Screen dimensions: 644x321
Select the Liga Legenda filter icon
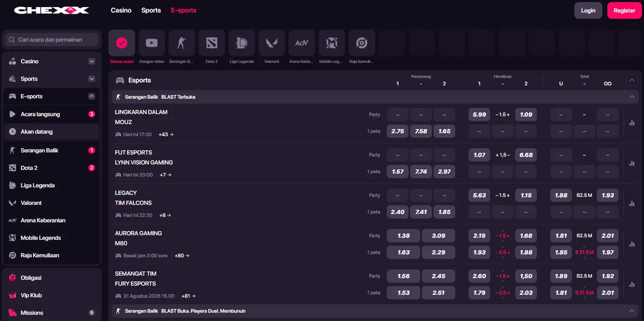point(242,43)
